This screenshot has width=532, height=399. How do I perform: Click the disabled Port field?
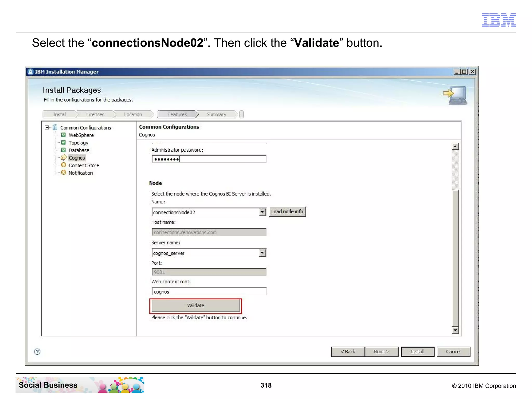[209, 272]
